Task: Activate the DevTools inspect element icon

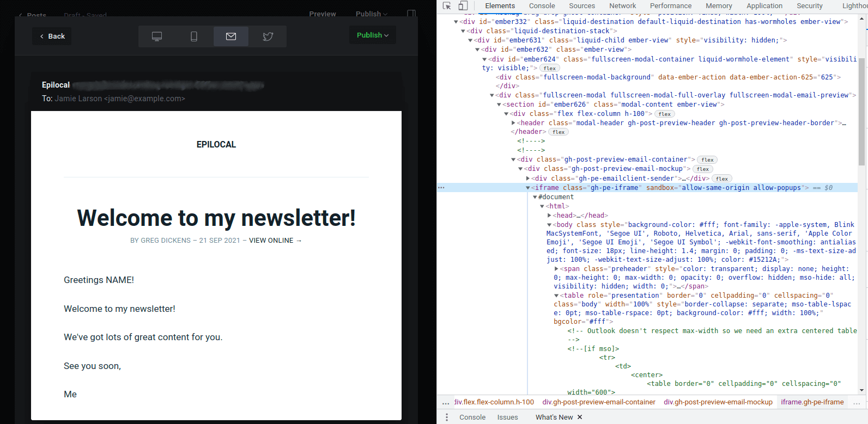Action: click(x=447, y=6)
